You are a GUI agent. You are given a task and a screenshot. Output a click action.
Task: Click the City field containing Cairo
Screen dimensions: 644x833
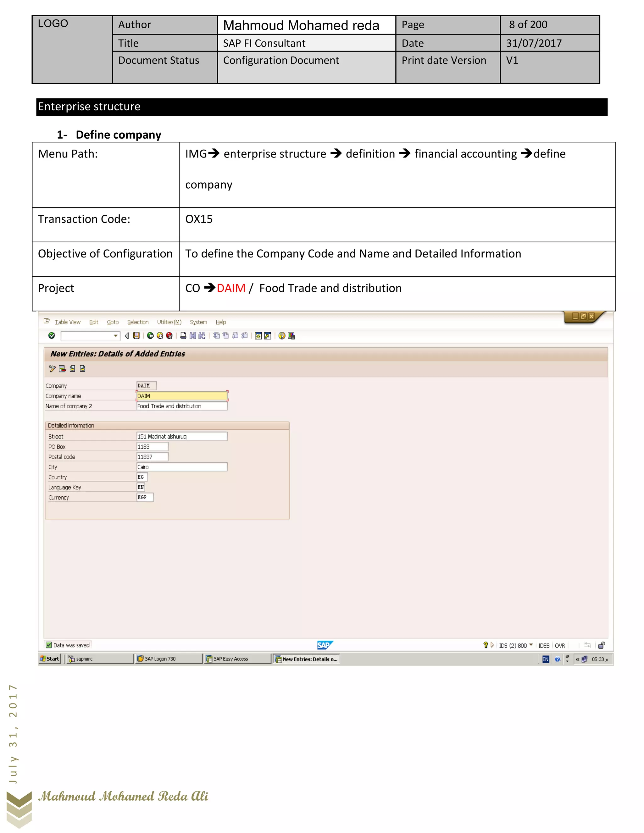182,467
